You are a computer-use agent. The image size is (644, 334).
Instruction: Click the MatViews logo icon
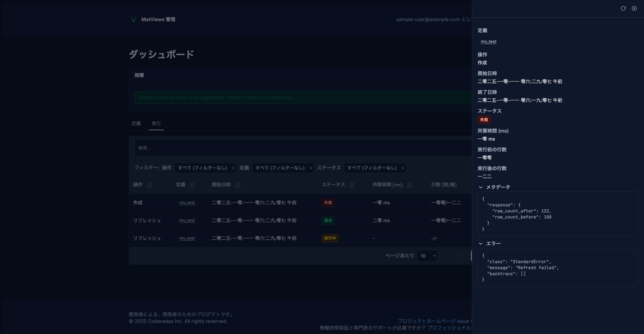coord(133,19)
